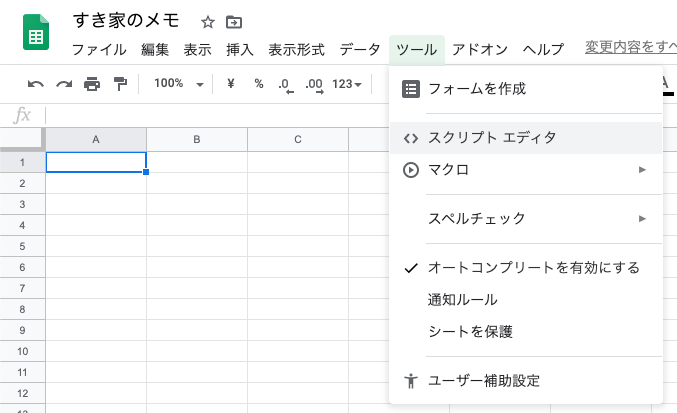Image resolution: width=677 pixels, height=413 pixels.
Task: Select row 8 header
Action: coord(22,309)
